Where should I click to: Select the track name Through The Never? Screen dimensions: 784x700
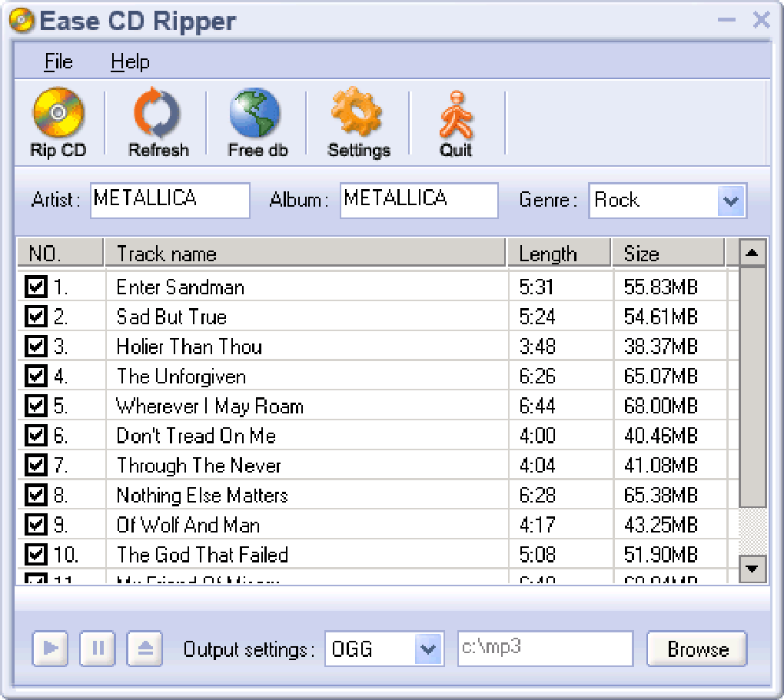198,466
